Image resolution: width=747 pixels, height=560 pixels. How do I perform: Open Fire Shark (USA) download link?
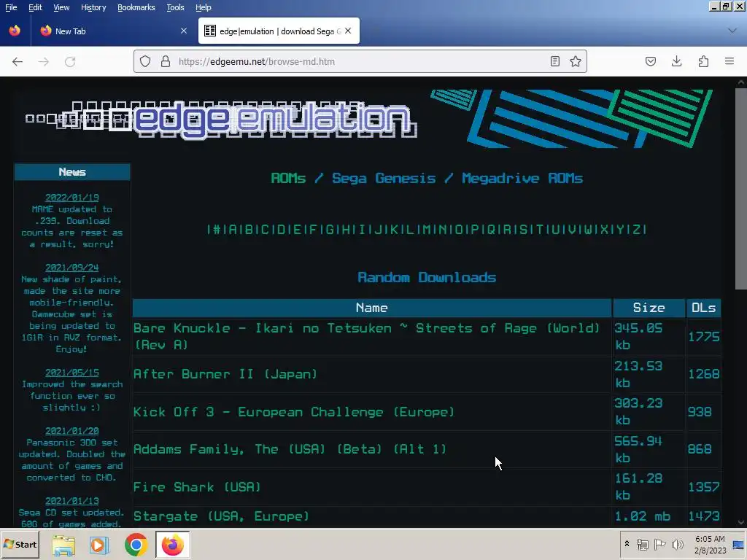coord(197,487)
